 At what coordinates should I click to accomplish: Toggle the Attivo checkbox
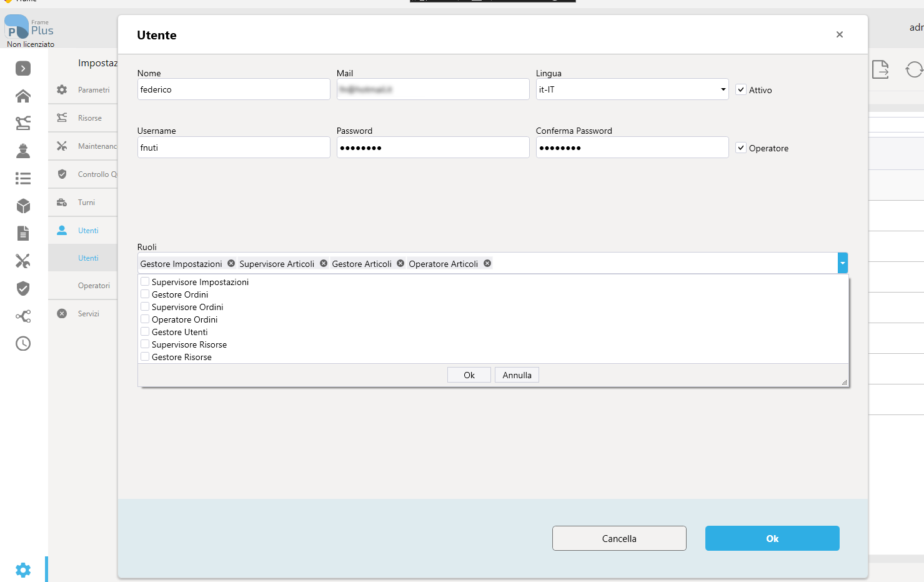741,89
